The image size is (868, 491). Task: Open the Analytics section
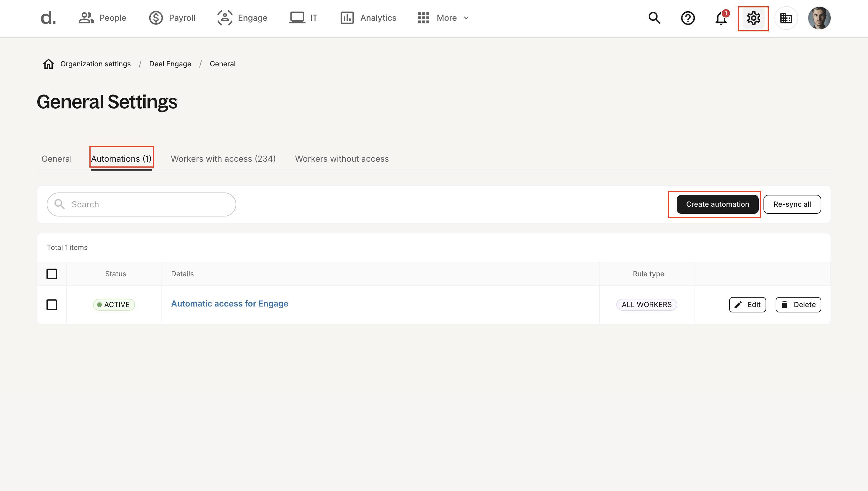pyautogui.click(x=368, y=18)
